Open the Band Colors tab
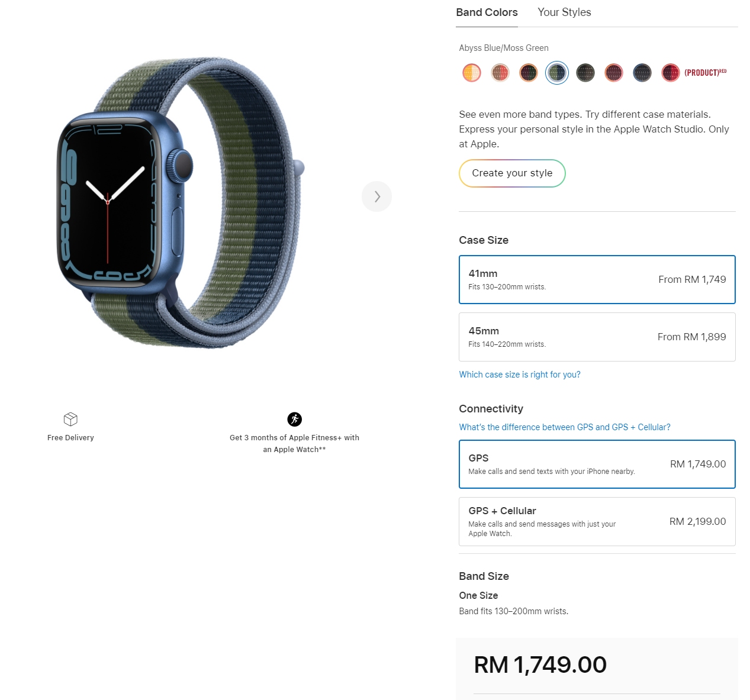Viewport: 750px width, 700px height. coord(487,12)
